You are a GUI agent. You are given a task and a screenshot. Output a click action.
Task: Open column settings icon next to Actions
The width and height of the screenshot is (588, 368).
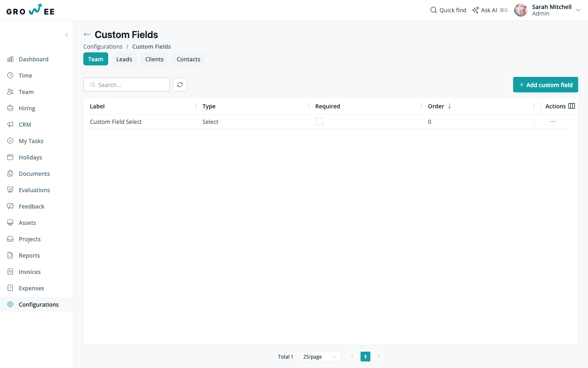pos(572,106)
